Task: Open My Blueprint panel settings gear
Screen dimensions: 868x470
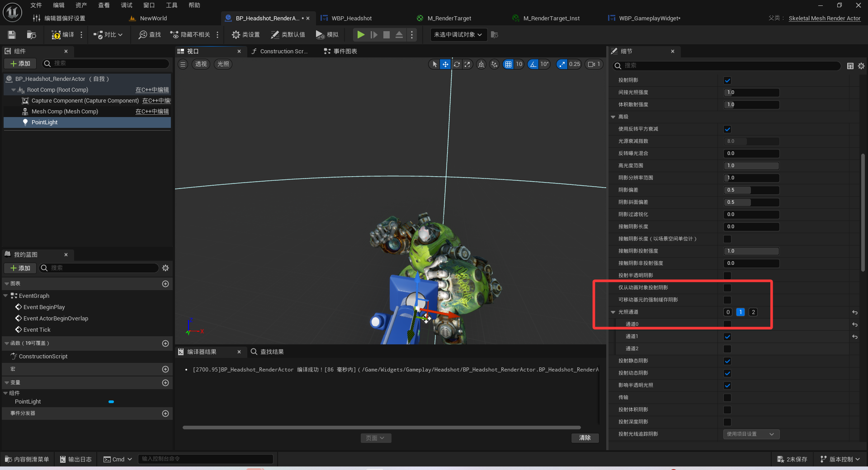Action: coord(165,268)
